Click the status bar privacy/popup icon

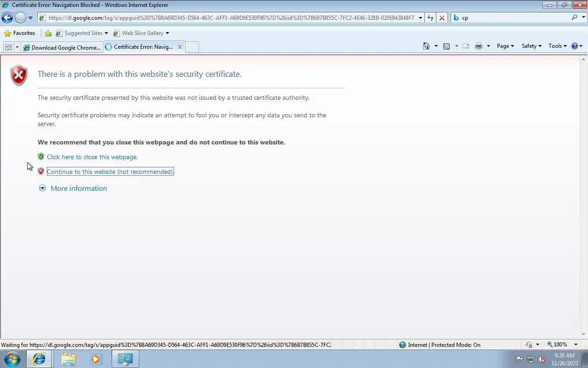point(529,345)
